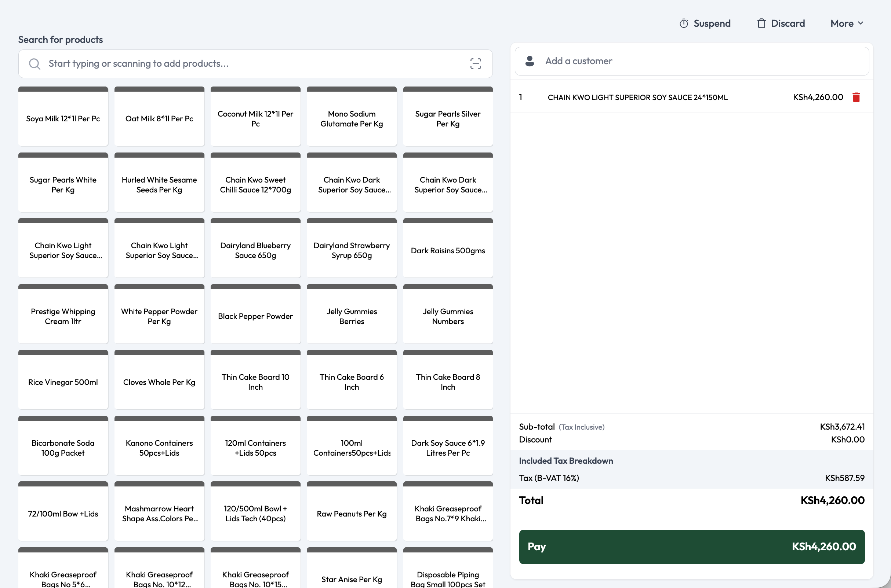Suspend the current sale
891x588 pixels.
point(705,23)
